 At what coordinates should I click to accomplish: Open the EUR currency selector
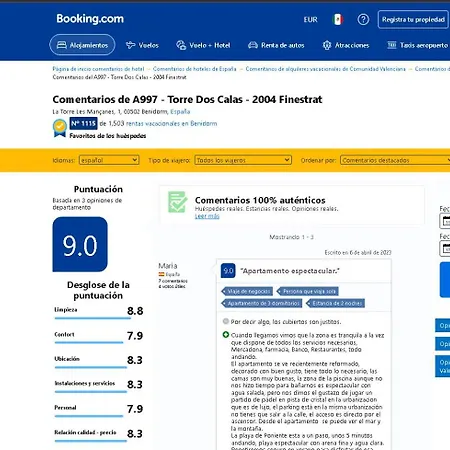[x=310, y=20]
